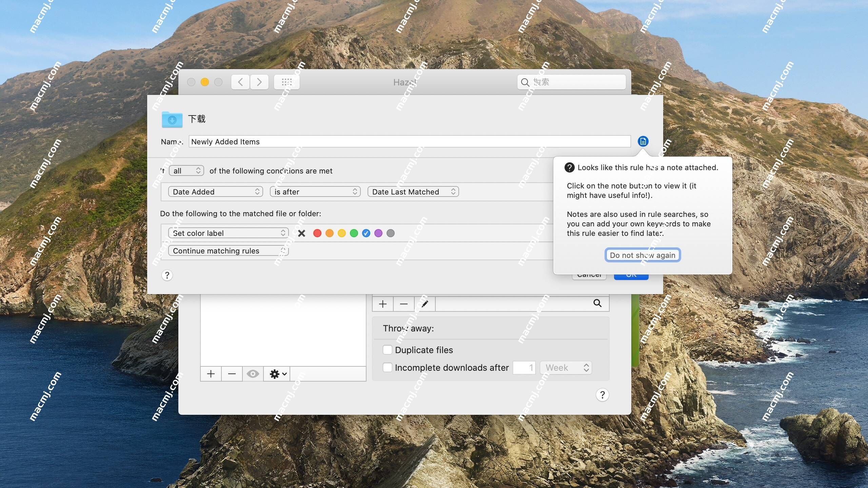Open Date Last Matched dropdown

click(x=413, y=191)
